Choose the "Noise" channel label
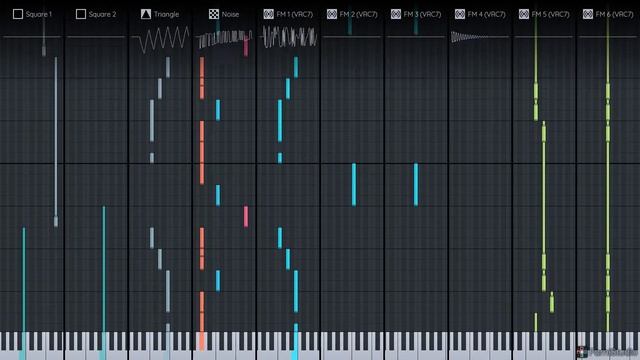 click(x=230, y=14)
